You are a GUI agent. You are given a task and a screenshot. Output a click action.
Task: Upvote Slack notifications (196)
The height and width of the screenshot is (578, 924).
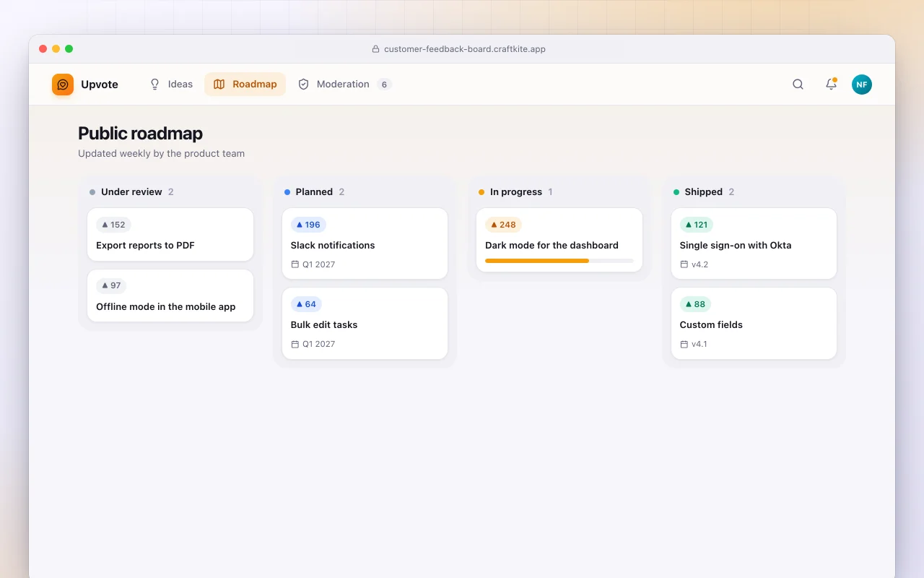coord(308,225)
